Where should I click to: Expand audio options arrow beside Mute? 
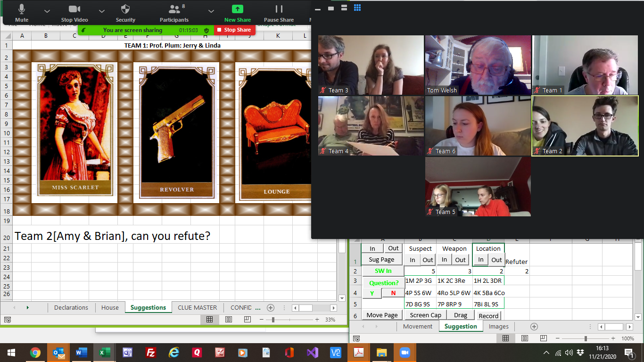tap(47, 10)
